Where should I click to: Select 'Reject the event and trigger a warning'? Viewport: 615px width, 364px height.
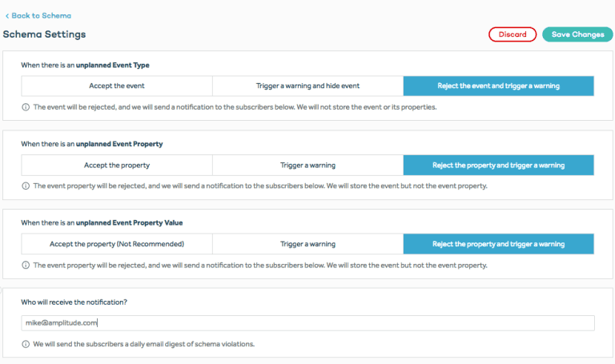[498, 86]
